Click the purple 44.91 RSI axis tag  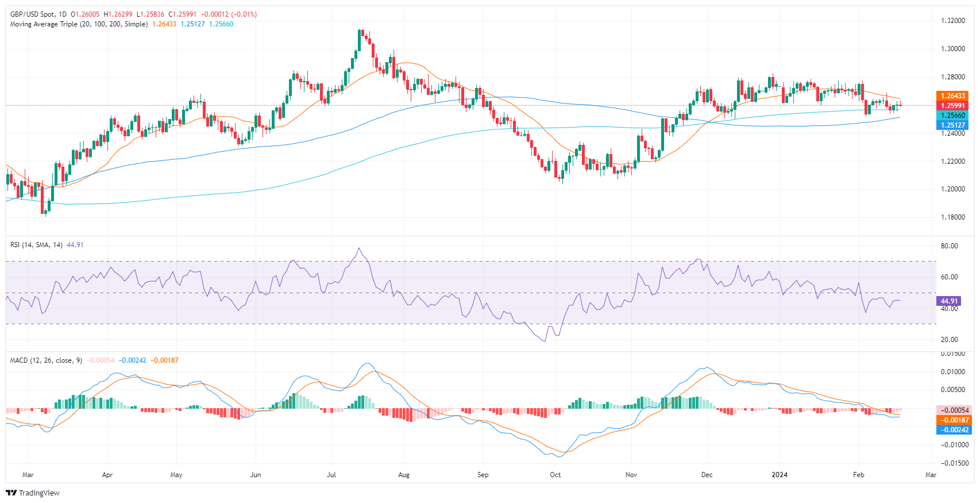coord(948,301)
